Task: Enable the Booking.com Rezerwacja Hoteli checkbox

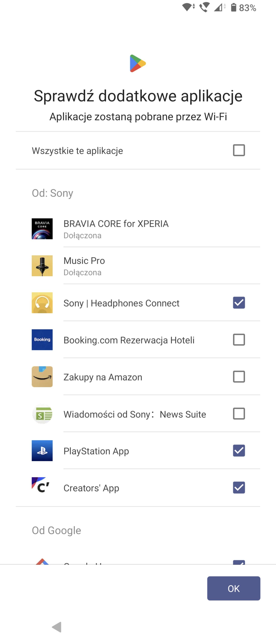Action: [x=239, y=340]
